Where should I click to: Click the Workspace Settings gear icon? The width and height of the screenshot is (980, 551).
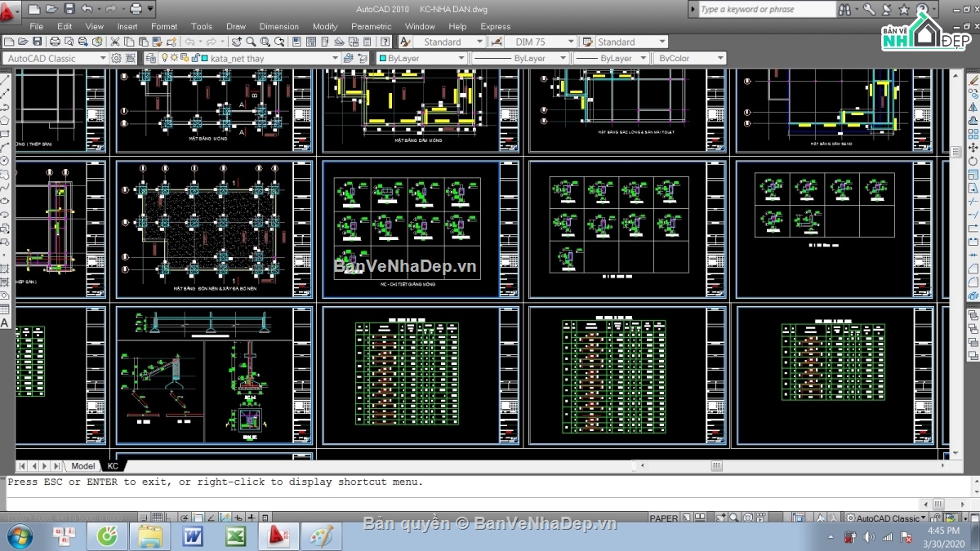[117, 58]
